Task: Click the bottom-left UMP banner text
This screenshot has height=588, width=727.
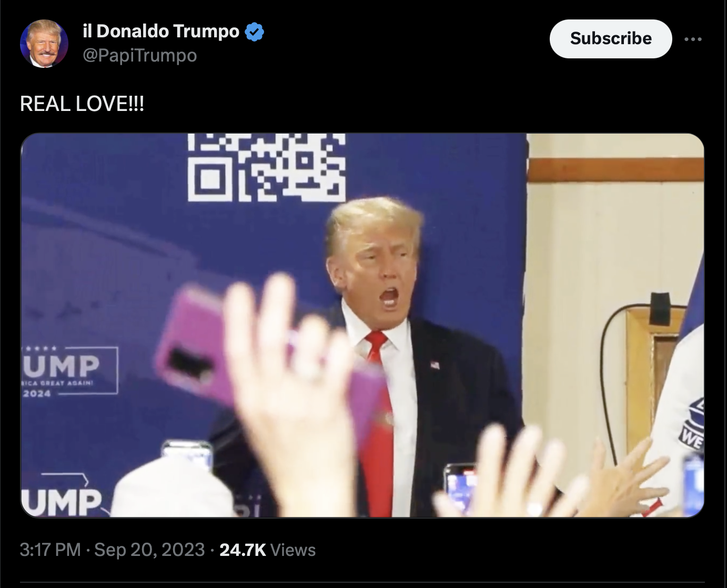Action: coord(62,502)
